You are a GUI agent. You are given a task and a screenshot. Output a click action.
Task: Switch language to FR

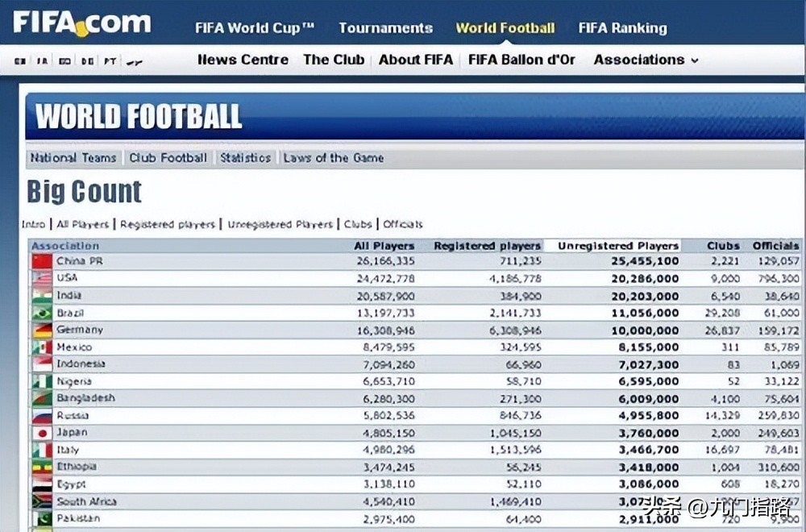tap(42, 61)
